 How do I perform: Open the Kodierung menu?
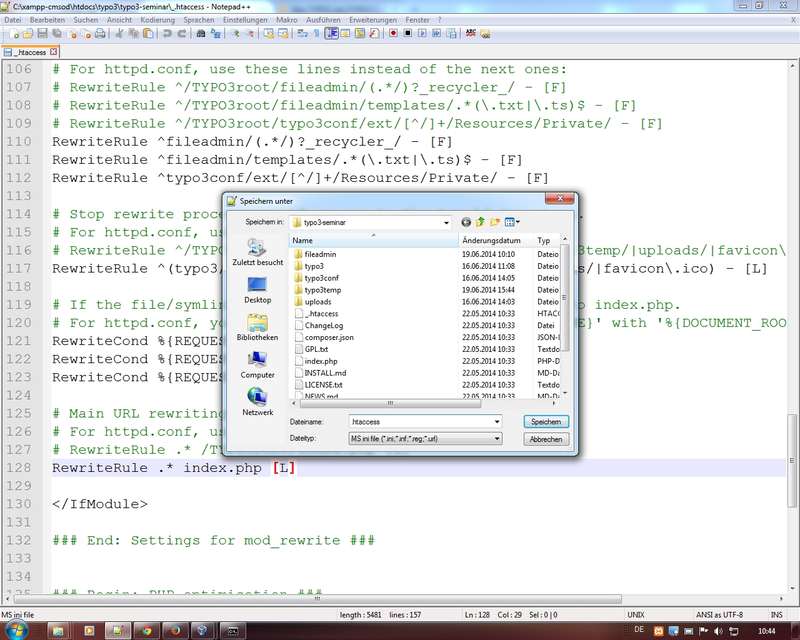(x=157, y=20)
